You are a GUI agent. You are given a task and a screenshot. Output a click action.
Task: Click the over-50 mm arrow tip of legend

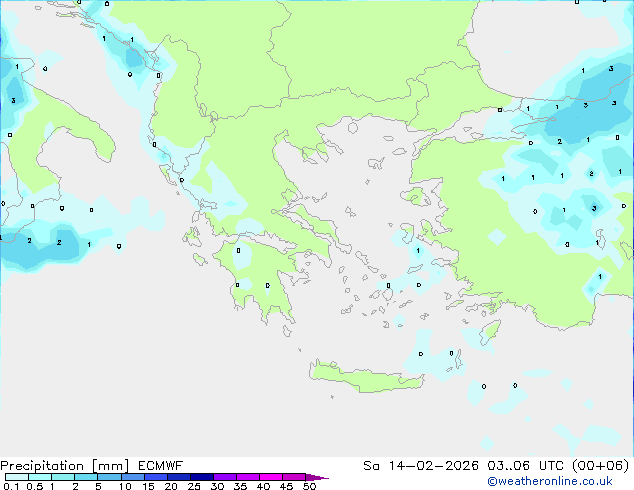pos(317,477)
